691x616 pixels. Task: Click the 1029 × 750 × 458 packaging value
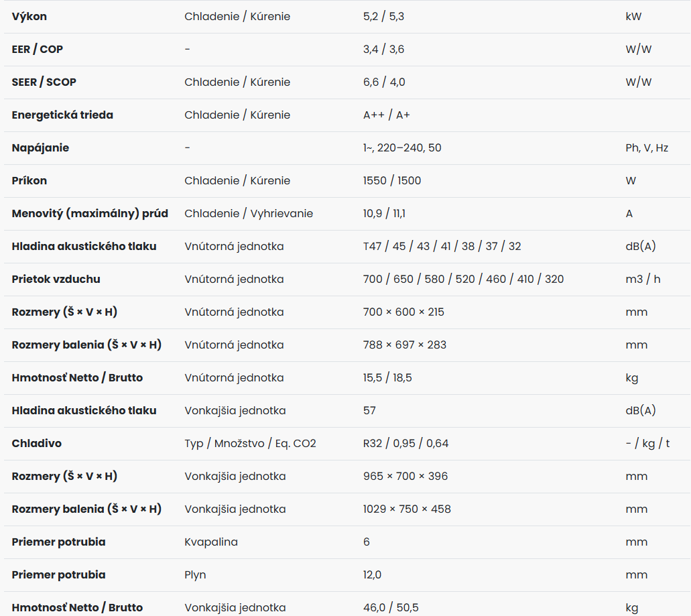pyautogui.click(x=407, y=509)
